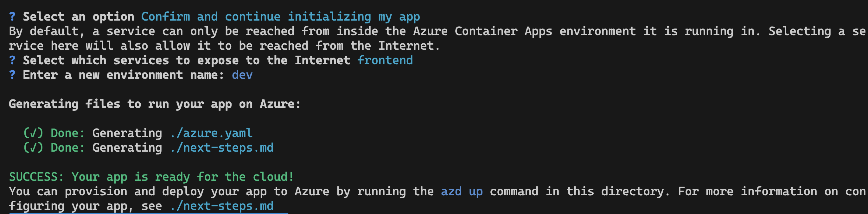Click the checkmark beside next-steps.md generation

click(33, 148)
